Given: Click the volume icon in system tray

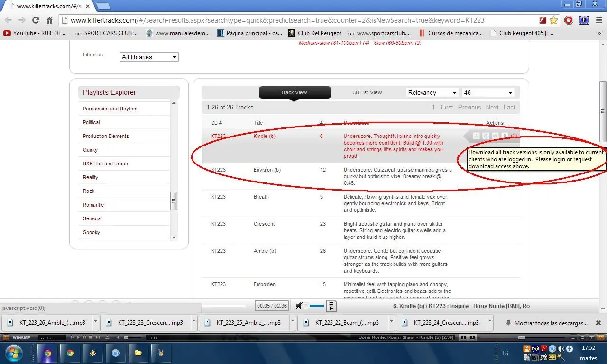Looking at the screenshot, I should [x=561, y=349].
